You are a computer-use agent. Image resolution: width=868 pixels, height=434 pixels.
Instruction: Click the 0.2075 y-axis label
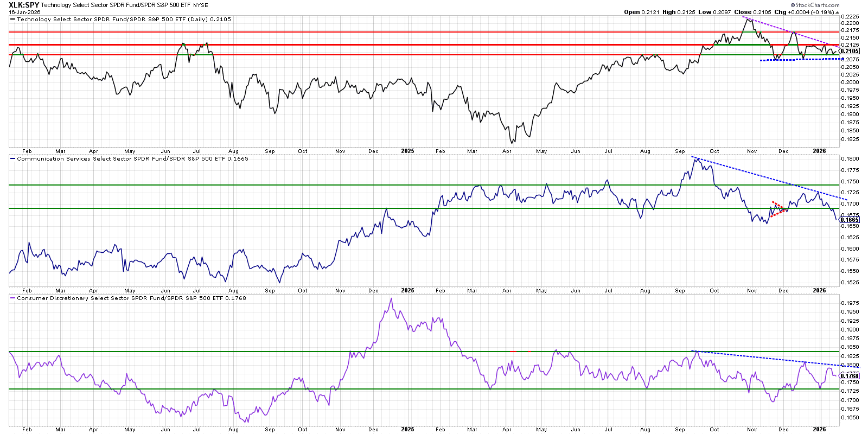[x=850, y=59]
